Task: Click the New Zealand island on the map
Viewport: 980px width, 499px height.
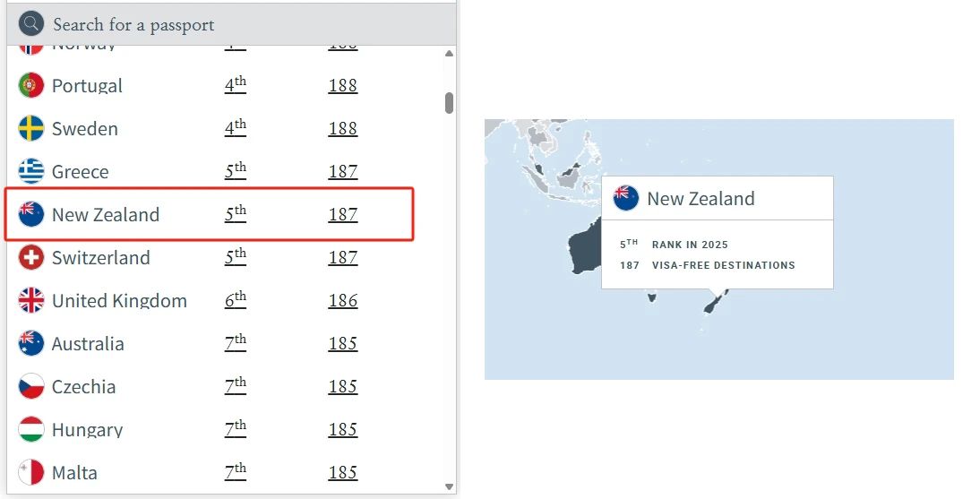Action: pyautogui.click(x=712, y=303)
